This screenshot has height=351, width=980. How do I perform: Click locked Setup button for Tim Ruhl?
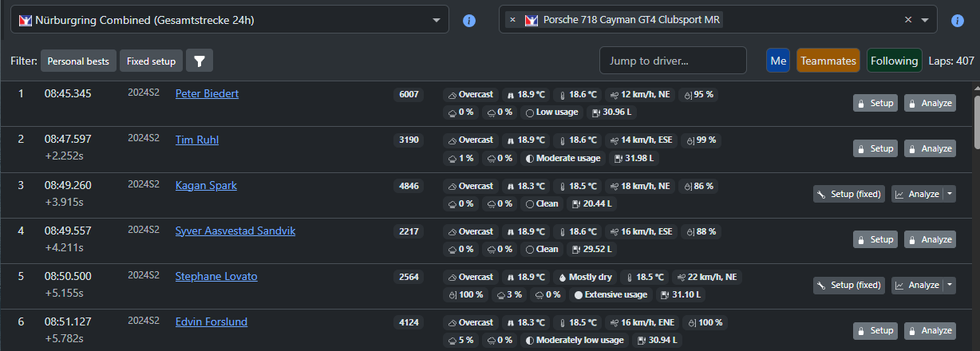tap(875, 148)
